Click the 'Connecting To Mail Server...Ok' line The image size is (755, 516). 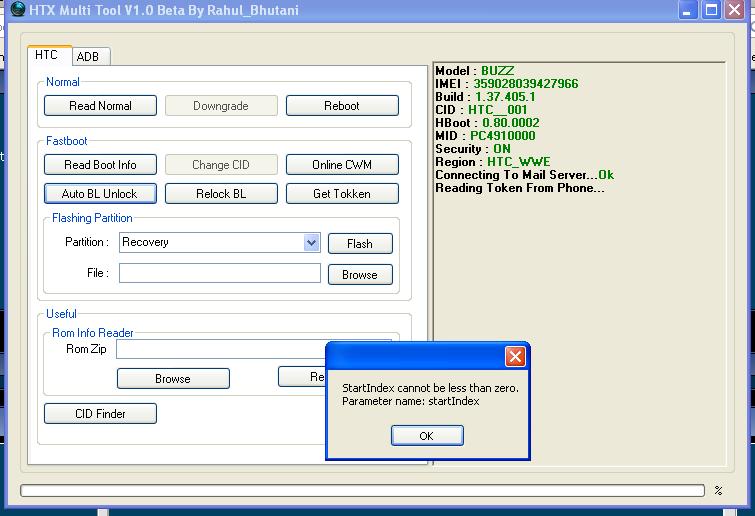tap(524, 175)
